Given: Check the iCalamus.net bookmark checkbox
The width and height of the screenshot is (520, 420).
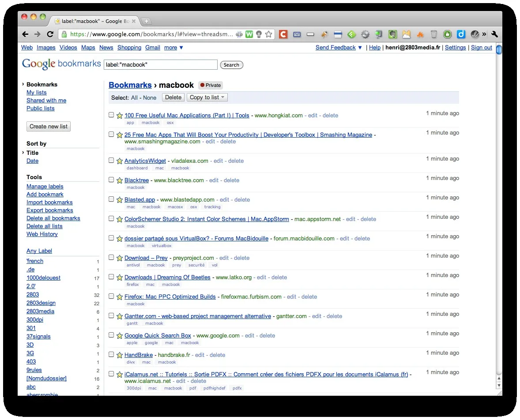Looking at the screenshot, I should (111, 374).
